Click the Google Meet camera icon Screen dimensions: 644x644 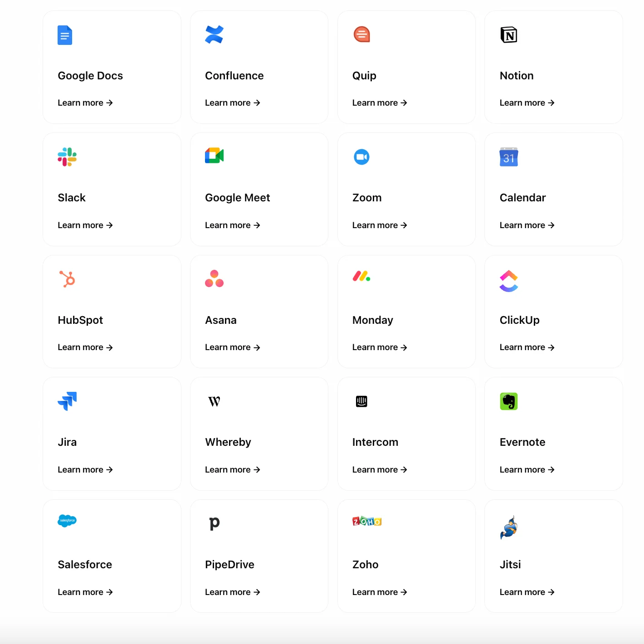pyautogui.click(x=214, y=156)
